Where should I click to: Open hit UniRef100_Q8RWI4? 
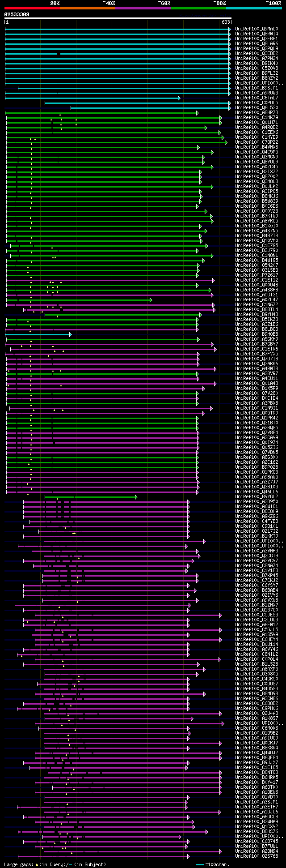257,34
